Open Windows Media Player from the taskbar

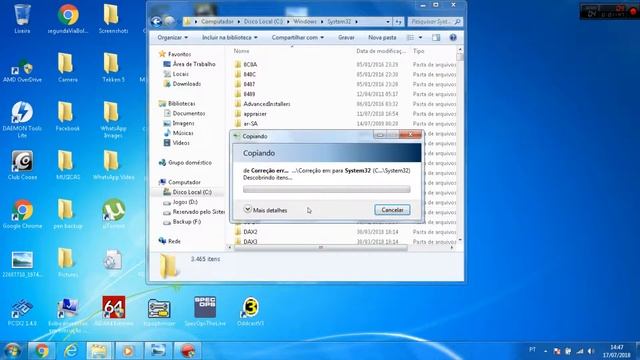129,351
